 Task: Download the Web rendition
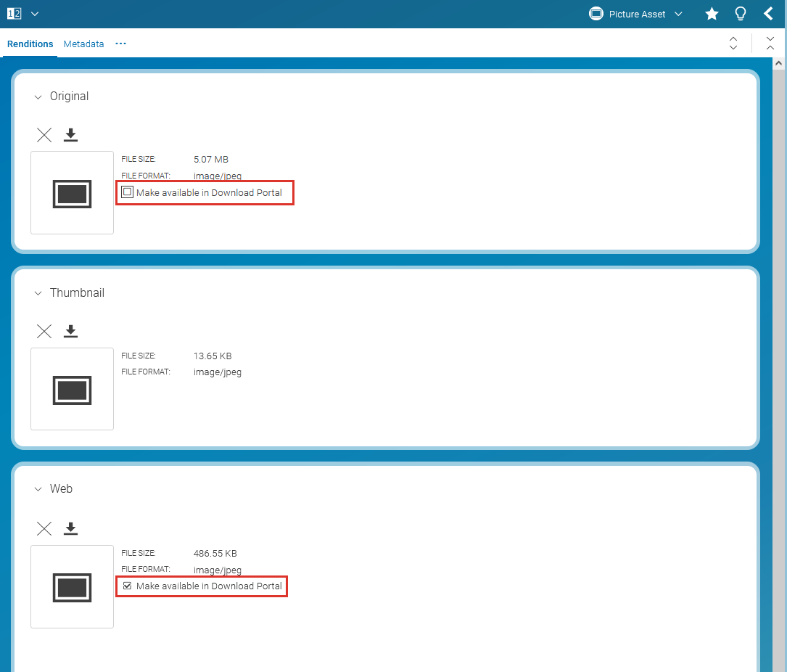[70, 528]
